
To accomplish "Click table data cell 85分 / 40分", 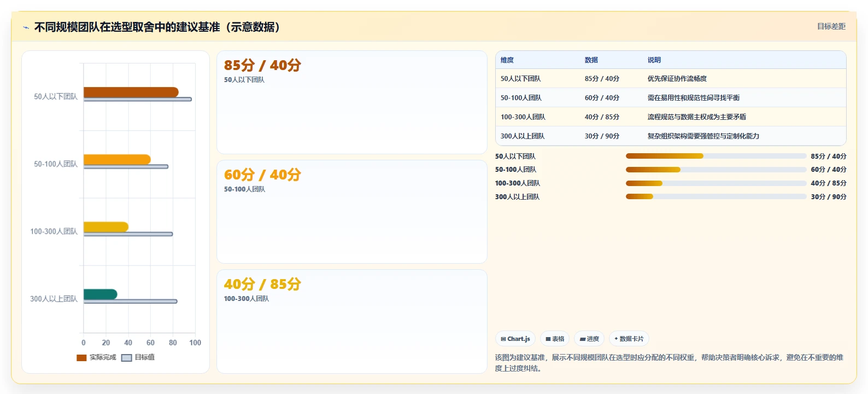I will [x=602, y=79].
